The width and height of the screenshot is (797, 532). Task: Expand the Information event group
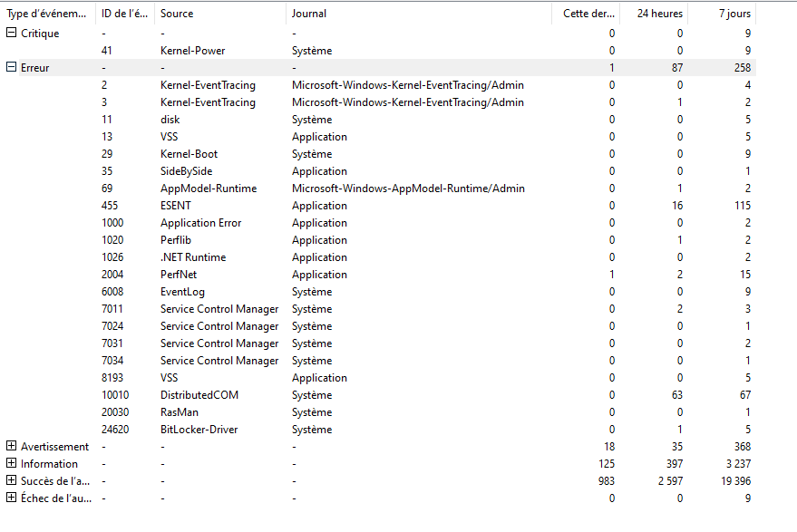click(12, 464)
